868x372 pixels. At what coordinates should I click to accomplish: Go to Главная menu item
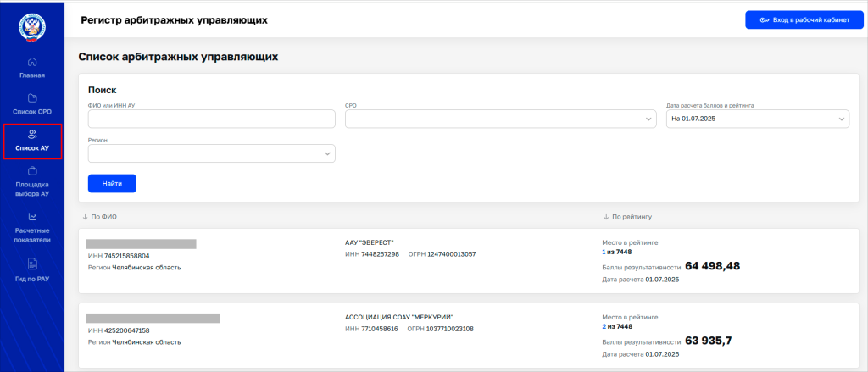click(32, 75)
